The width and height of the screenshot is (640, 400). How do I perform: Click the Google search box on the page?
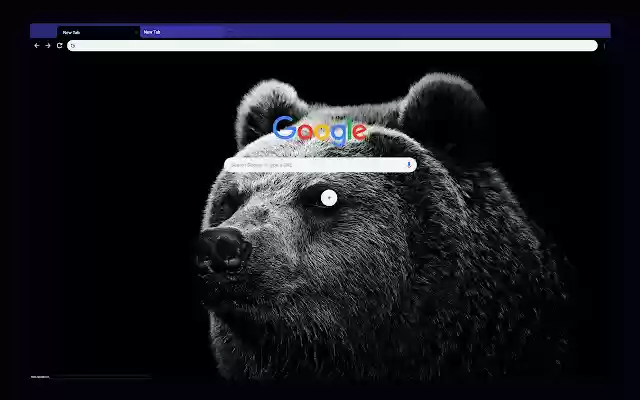point(320,165)
